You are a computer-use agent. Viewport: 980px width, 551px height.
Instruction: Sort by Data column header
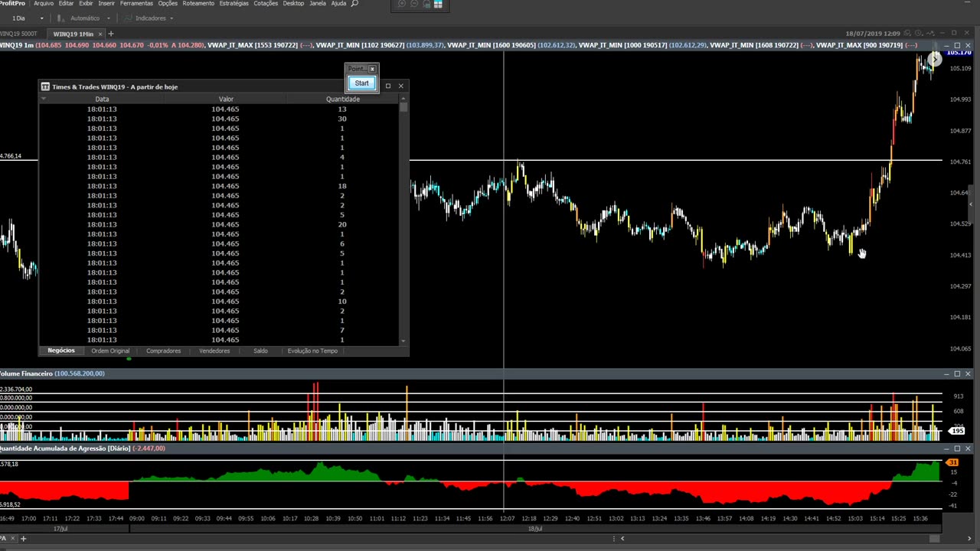pos(102,99)
